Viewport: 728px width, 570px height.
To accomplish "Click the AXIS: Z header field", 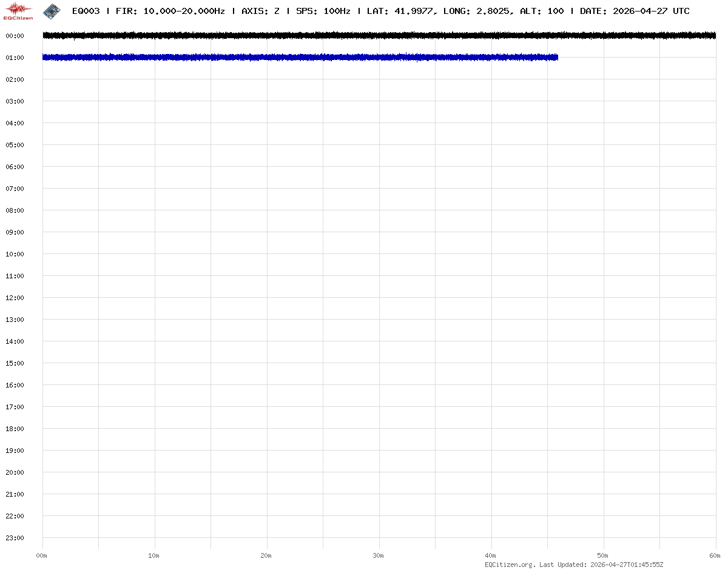I will coord(260,11).
